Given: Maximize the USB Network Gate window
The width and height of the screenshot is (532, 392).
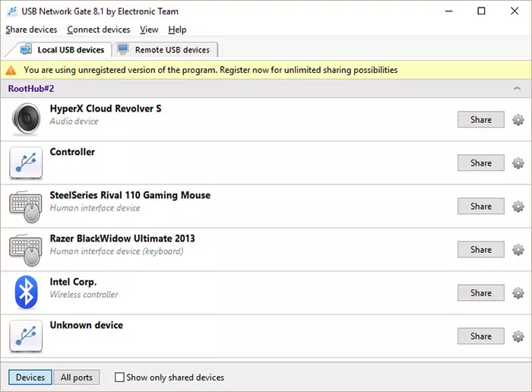Looking at the screenshot, I should (x=481, y=11).
